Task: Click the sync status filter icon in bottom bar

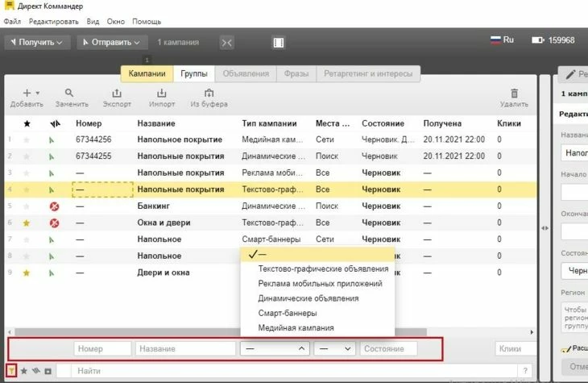Action: 36,371
